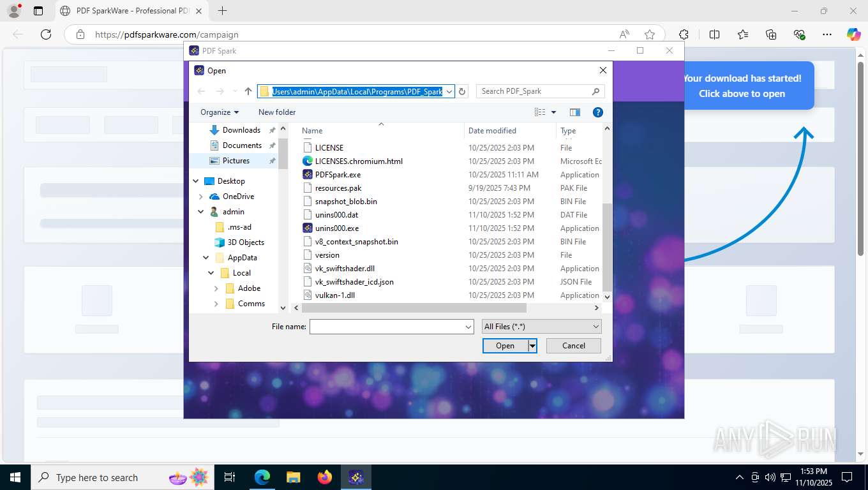Select PDF SparkWare browser tab
868x490 pixels.
coord(131,11)
